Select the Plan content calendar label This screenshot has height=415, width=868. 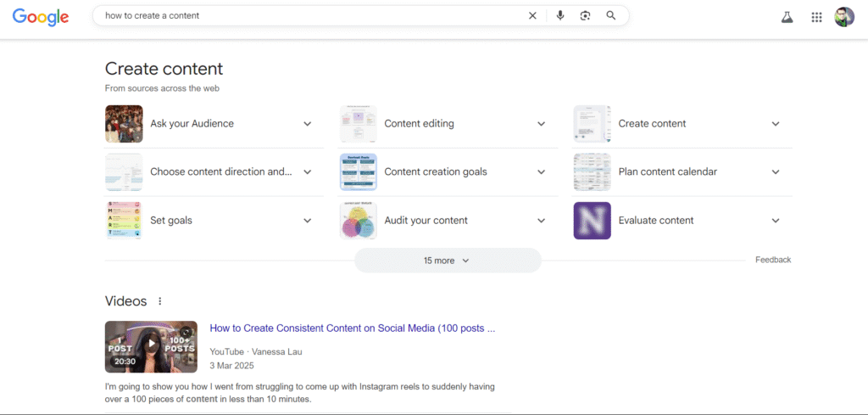(668, 171)
